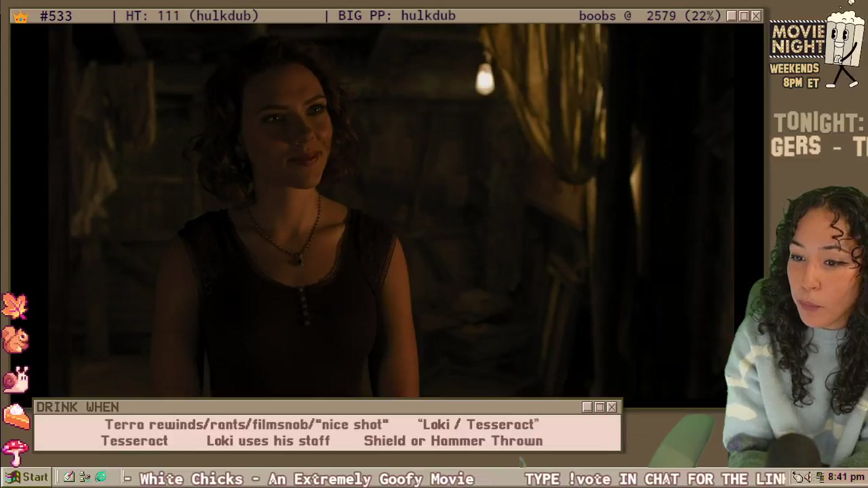Click the pumpkin pie slice icon
The image size is (868, 488).
click(x=17, y=416)
